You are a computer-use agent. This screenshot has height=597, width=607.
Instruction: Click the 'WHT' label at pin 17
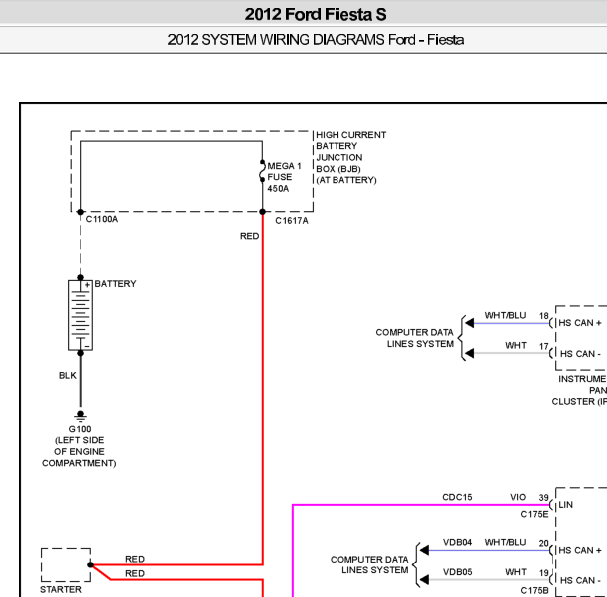[x=516, y=345]
